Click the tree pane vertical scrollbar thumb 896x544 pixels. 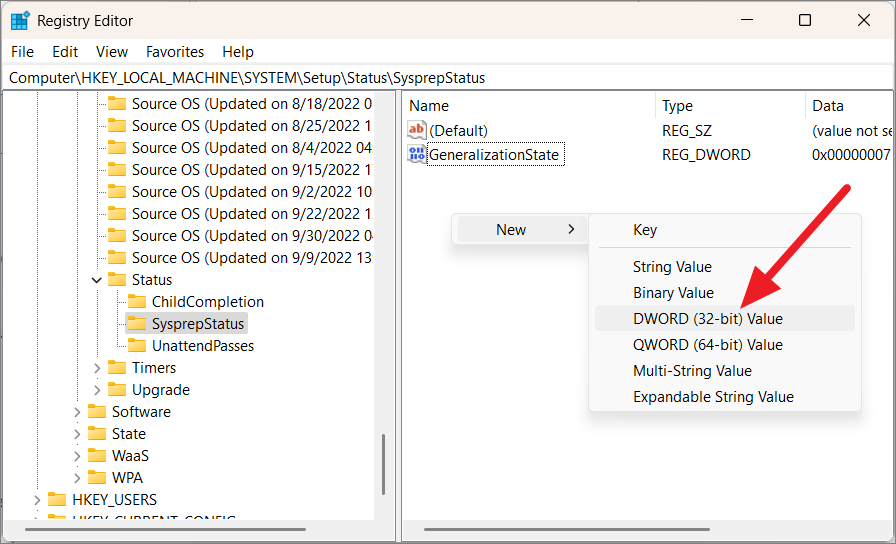[x=384, y=464]
